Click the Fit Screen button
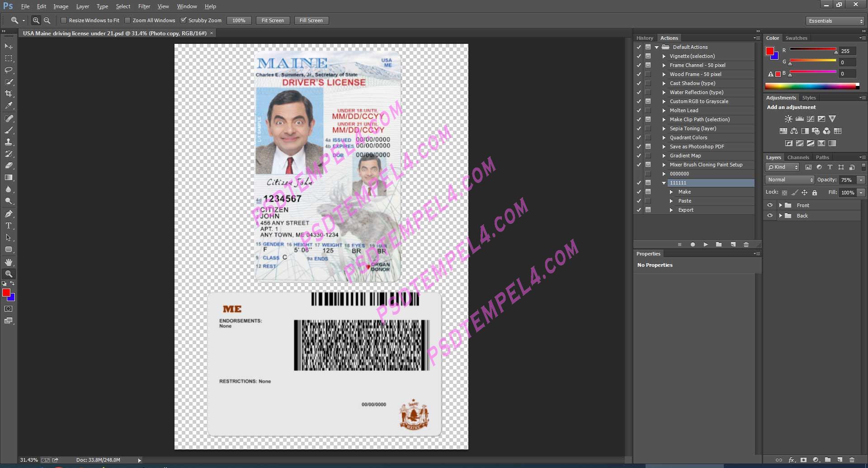Viewport: 868px width, 468px height. click(x=273, y=20)
